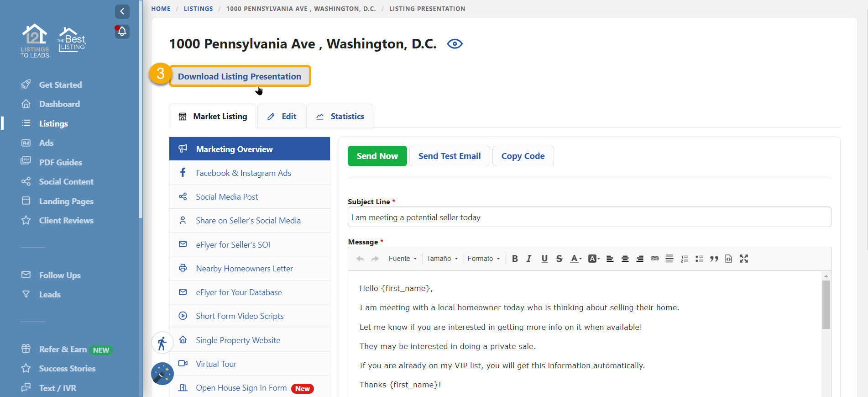
Task: Maximize the message editor
Action: pyautogui.click(x=743, y=259)
